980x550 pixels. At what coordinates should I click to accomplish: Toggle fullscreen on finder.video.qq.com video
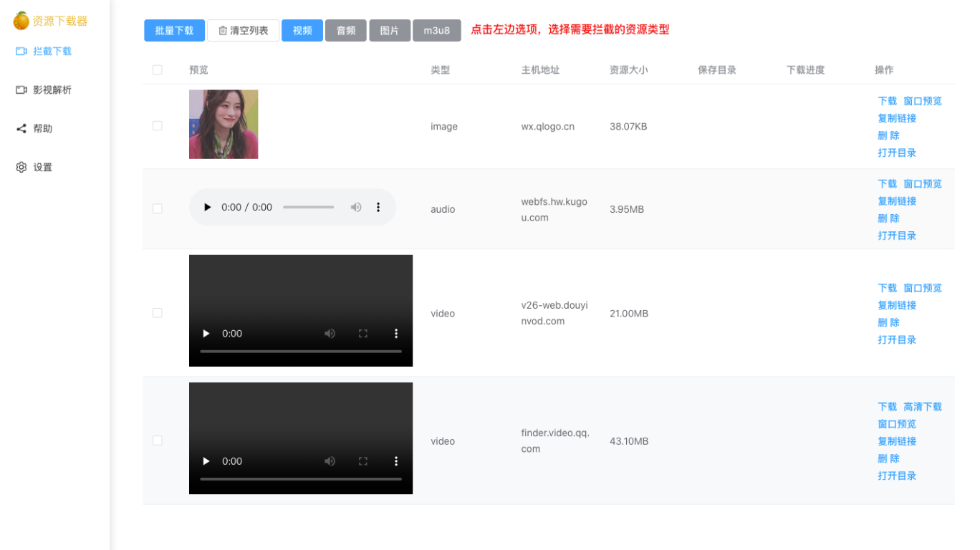363,461
